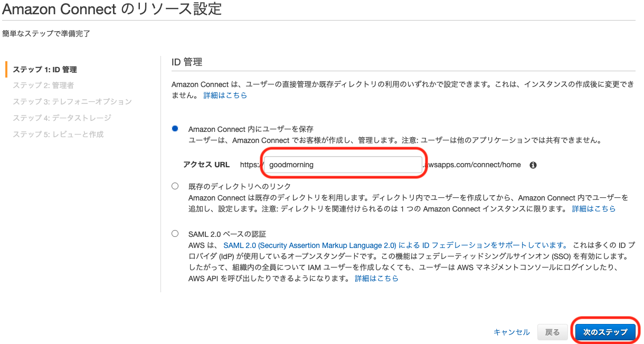Choose SAML 2.0 ベースの認証 radio option
The width and height of the screenshot is (644, 344).
[175, 233]
